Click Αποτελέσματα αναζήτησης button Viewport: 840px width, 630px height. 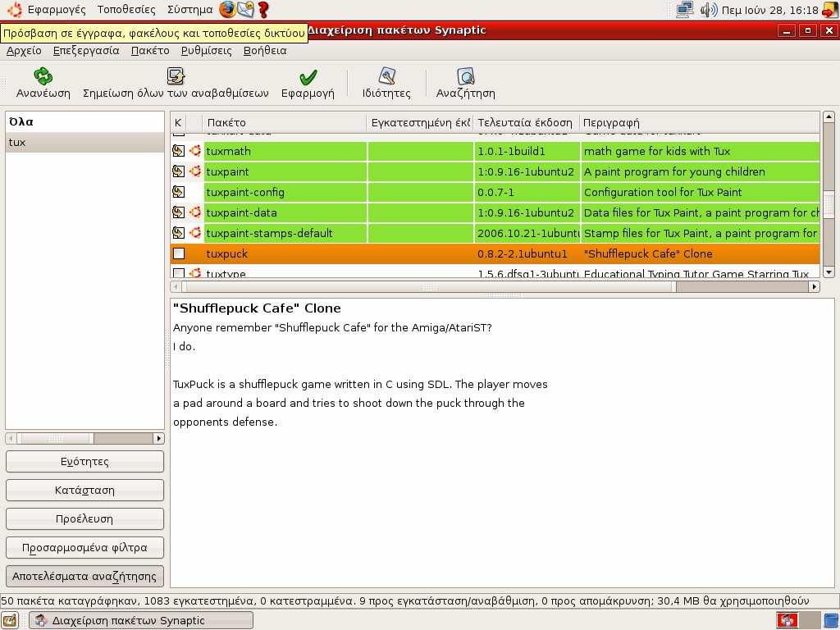84,577
